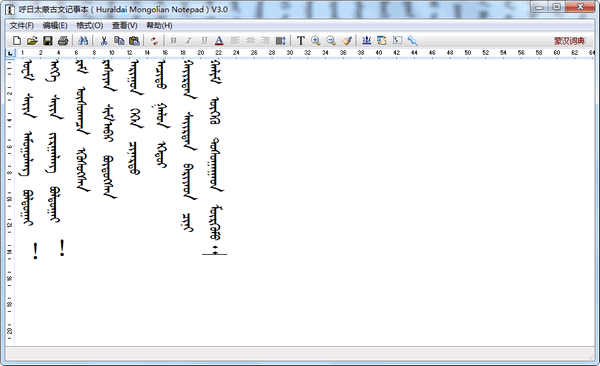600x366 pixels.
Task: Apply the third alignment icon
Action: [265, 41]
